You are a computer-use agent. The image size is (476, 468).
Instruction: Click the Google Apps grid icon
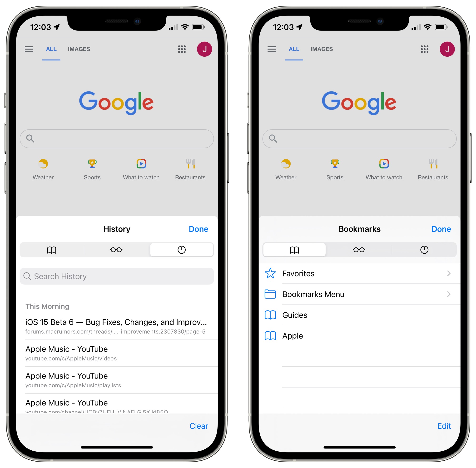181,49
